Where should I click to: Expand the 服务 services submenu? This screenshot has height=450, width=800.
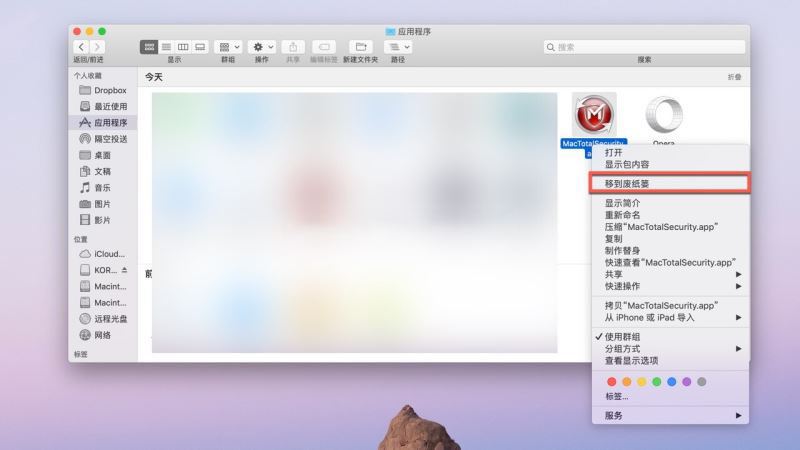coord(670,415)
